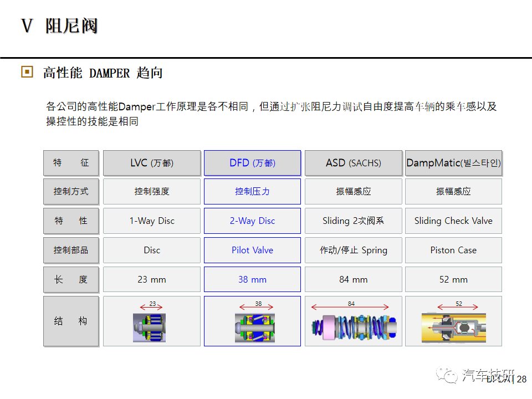Select the 特征 row header cell
Viewport: 532px width, 399px height.
[x=71, y=163]
